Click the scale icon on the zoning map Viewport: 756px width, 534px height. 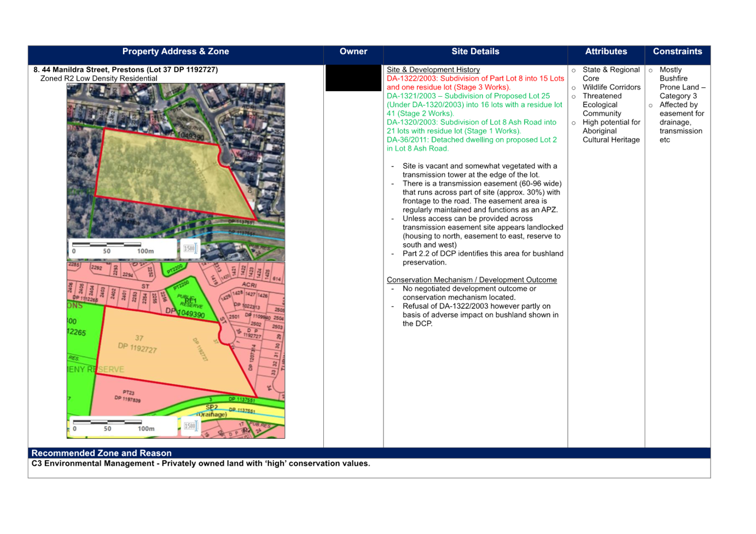pyautogui.click(x=190, y=426)
